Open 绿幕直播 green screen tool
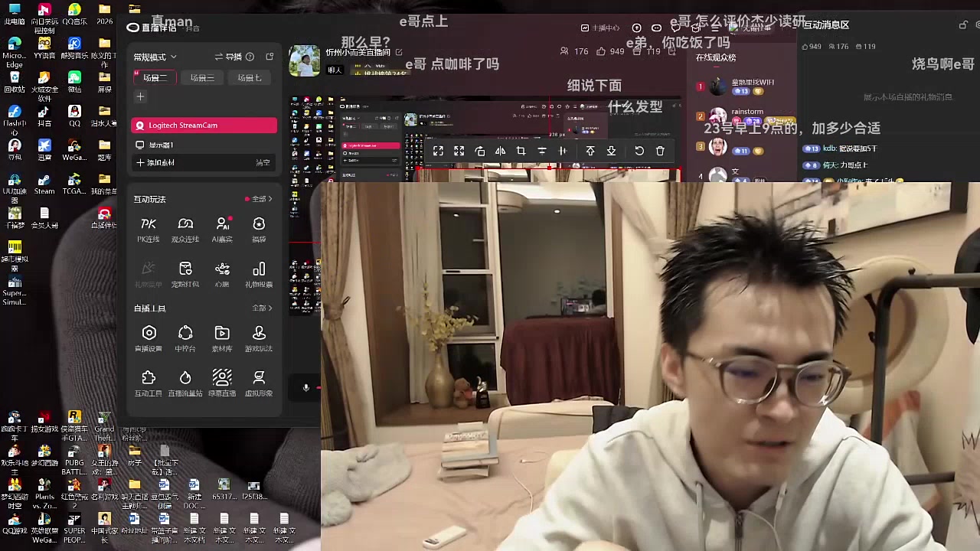This screenshot has height=551, width=980. (x=222, y=383)
